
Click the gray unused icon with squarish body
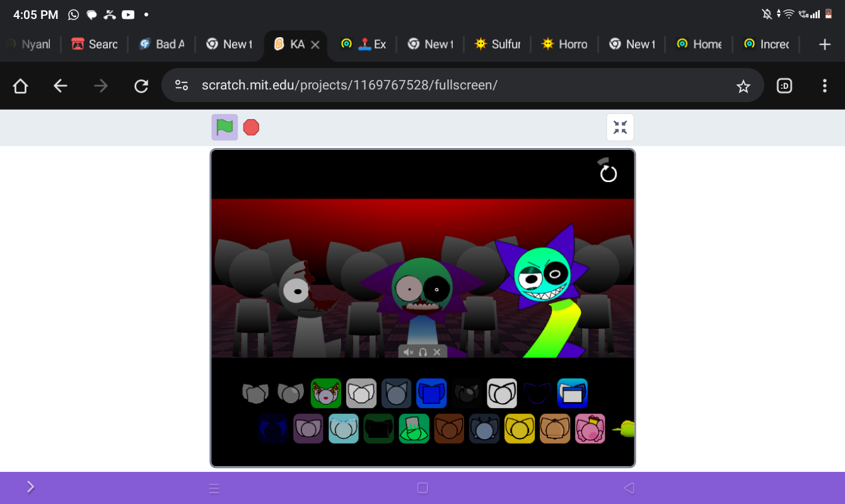[x=255, y=394]
